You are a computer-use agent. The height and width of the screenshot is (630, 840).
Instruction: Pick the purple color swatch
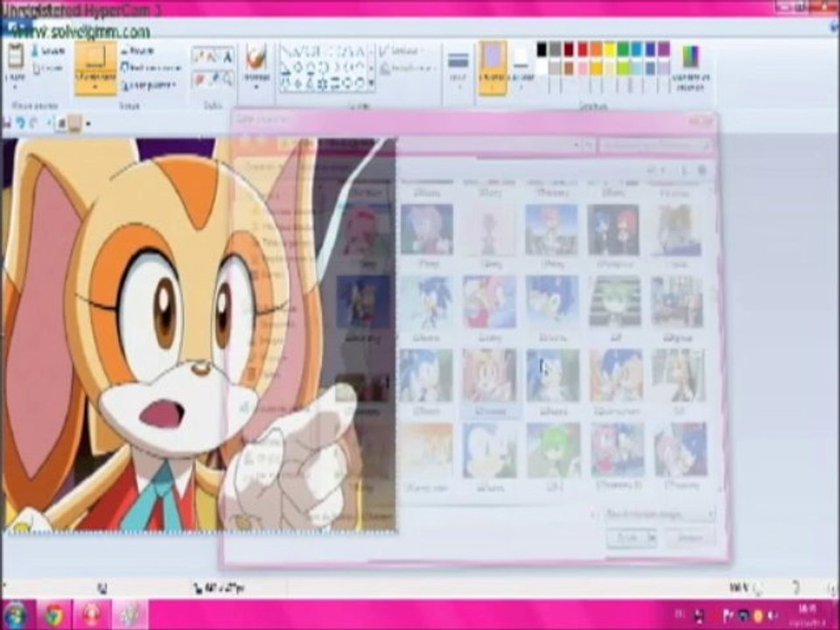click(664, 50)
